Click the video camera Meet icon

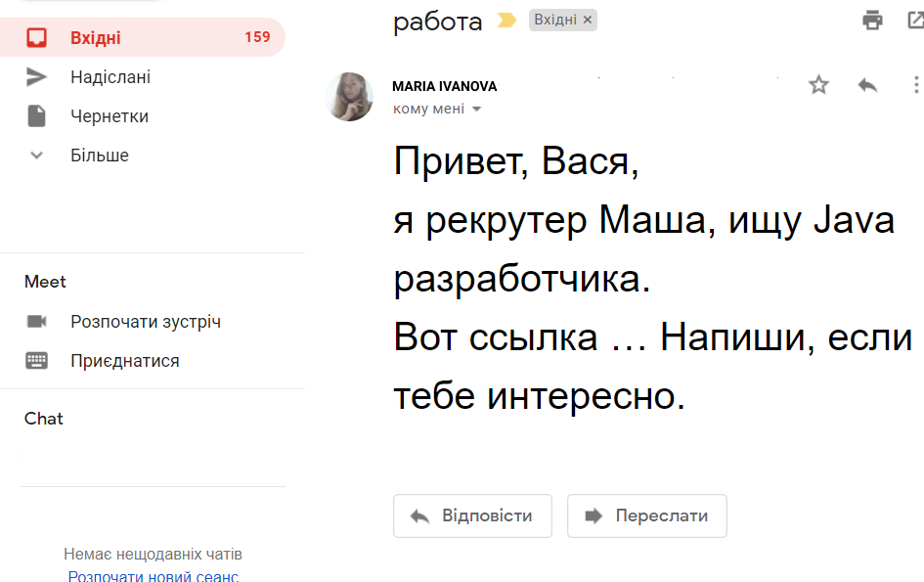click(x=36, y=322)
